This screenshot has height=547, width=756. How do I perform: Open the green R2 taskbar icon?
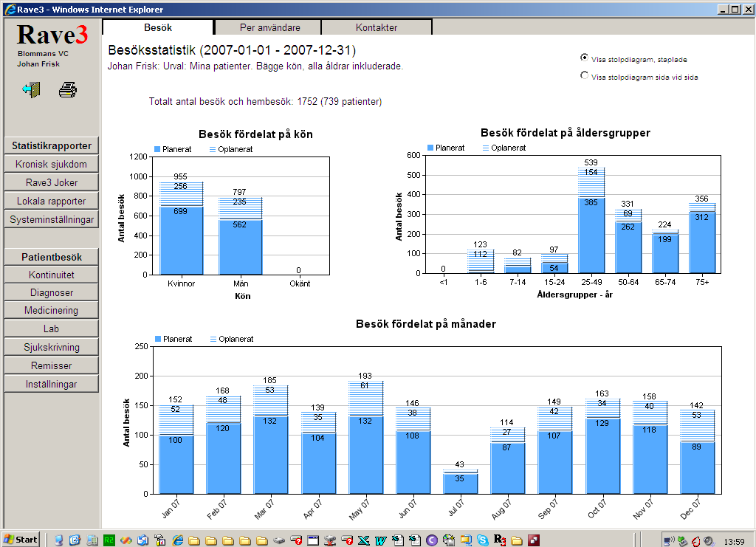(109, 540)
